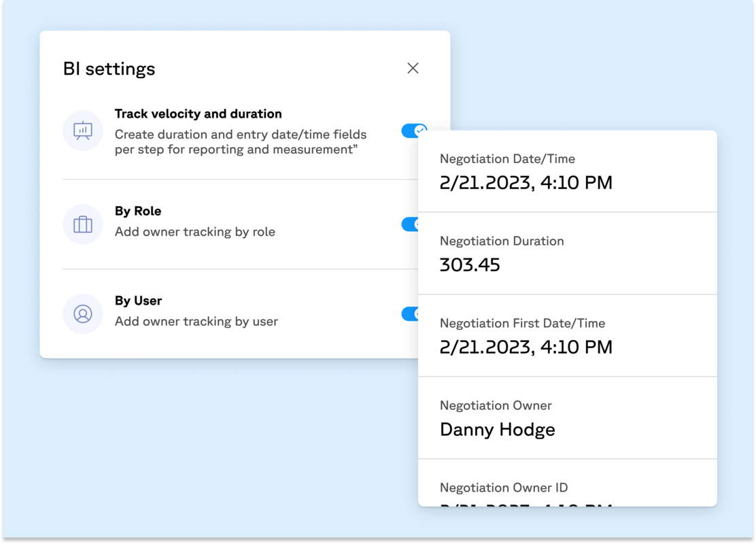Click the Negotiation Date/Time field label
Viewport: 756px width, 544px height.
point(507,159)
